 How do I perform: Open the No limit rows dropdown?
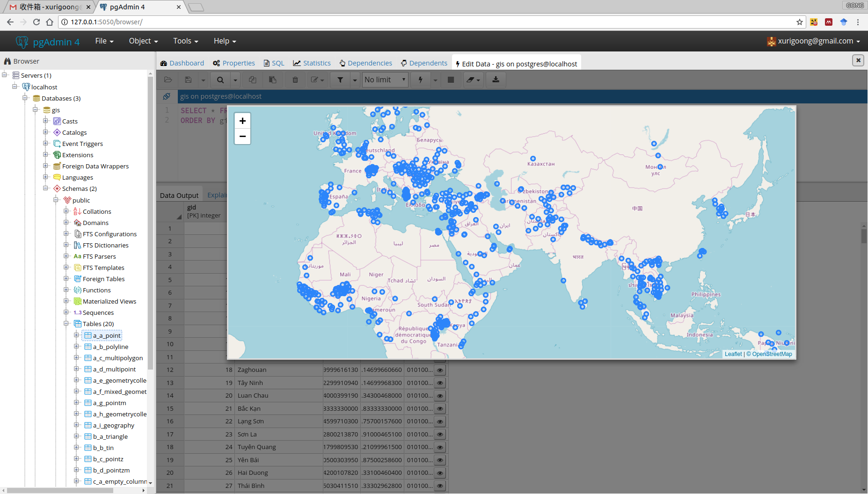[x=385, y=80]
